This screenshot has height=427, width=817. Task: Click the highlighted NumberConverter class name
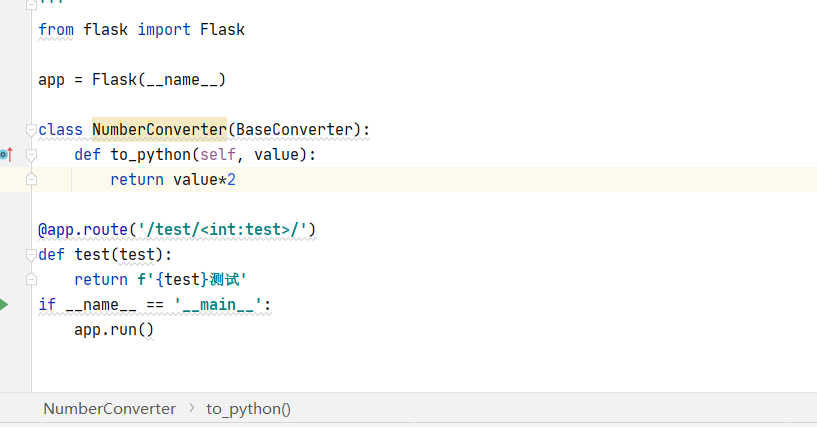pyautogui.click(x=159, y=130)
